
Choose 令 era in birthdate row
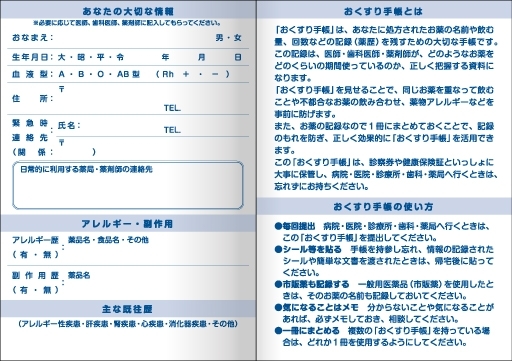(120, 57)
